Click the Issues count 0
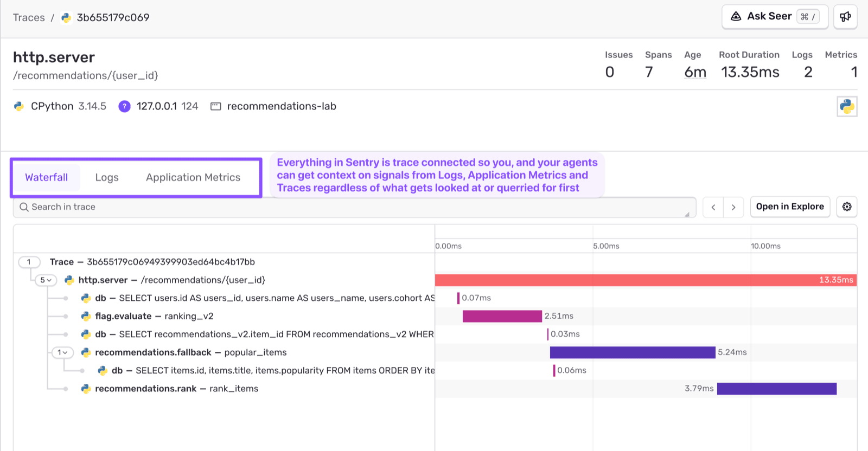868x451 pixels. click(x=610, y=72)
